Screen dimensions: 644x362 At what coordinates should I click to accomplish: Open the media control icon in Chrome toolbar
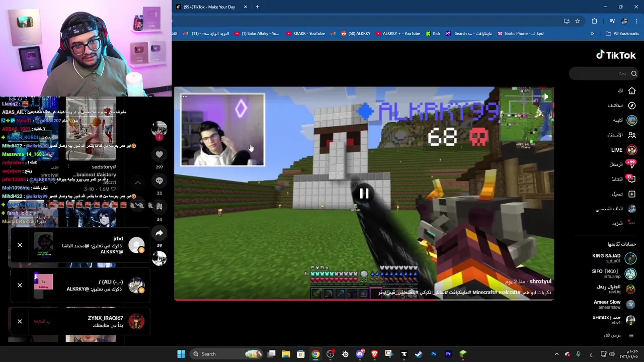tap(612, 21)
